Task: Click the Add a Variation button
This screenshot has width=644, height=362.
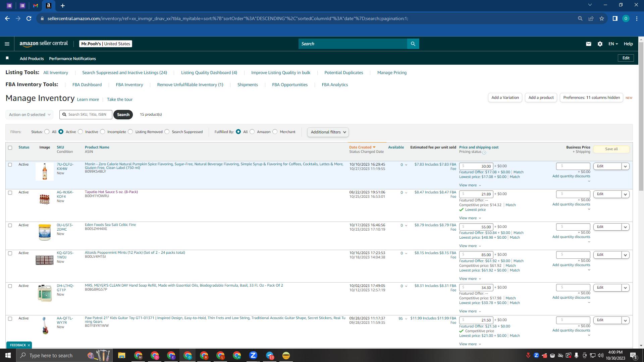Action: pyautogui.click(x=505, y=98)
